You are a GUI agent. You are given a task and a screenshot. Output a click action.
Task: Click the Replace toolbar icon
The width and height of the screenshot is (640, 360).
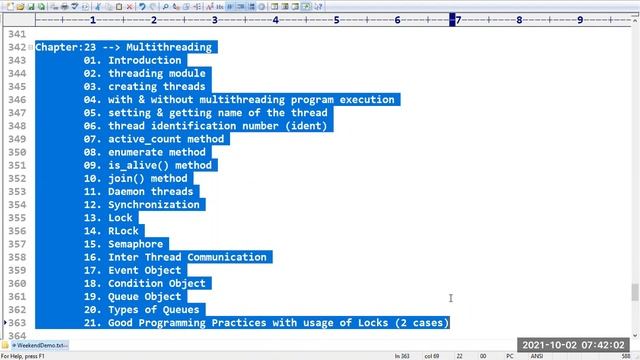176,7
